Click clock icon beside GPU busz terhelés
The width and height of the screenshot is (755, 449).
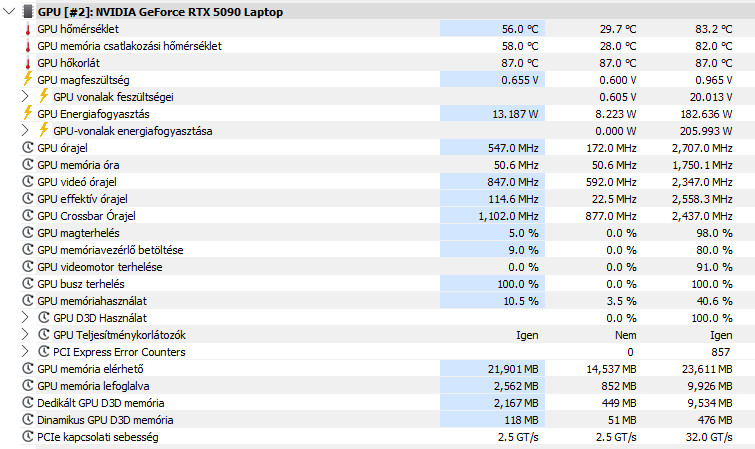[x=28, y=283]
